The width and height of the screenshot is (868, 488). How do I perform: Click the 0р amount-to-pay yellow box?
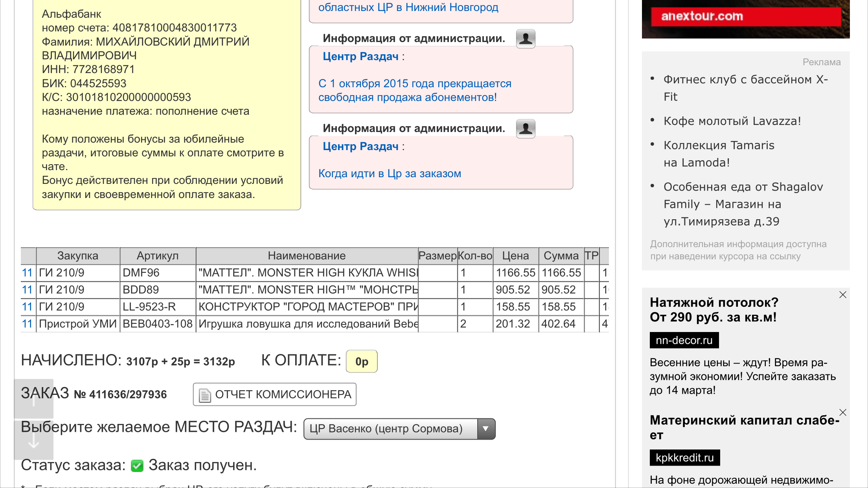[361, 361]
